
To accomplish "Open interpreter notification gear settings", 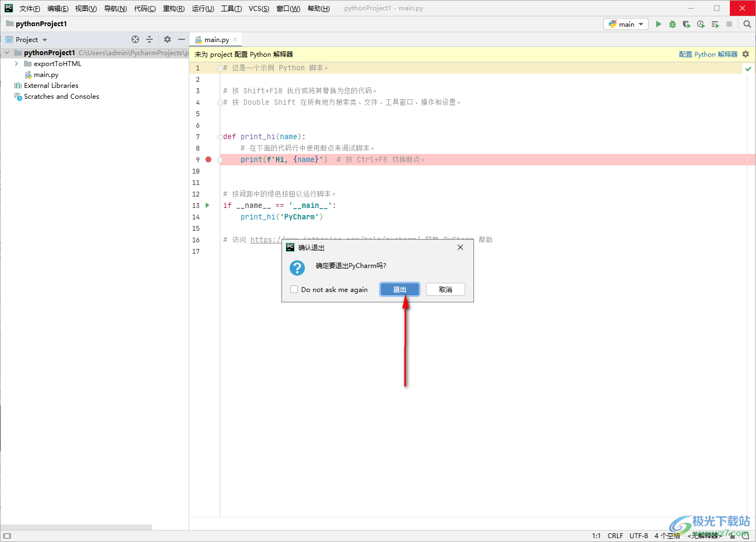I will pos(746,54).
